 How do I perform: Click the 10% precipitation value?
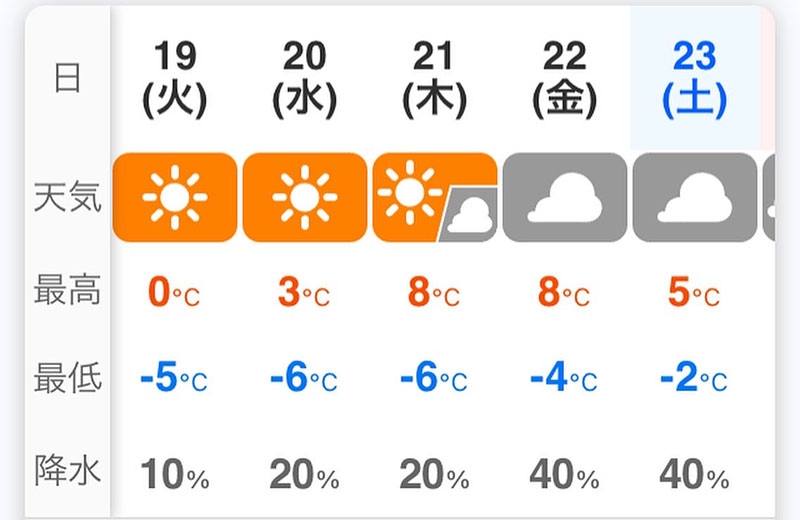[x=174, y=474]
